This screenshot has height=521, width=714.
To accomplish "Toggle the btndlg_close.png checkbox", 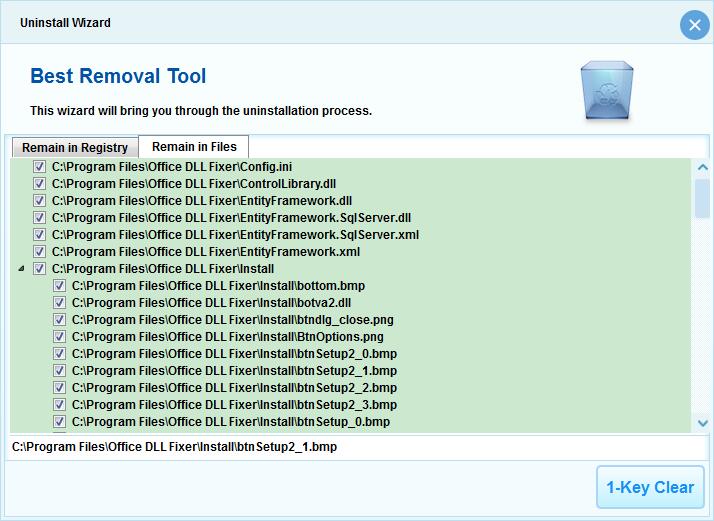I will click(x=59, y=320).
